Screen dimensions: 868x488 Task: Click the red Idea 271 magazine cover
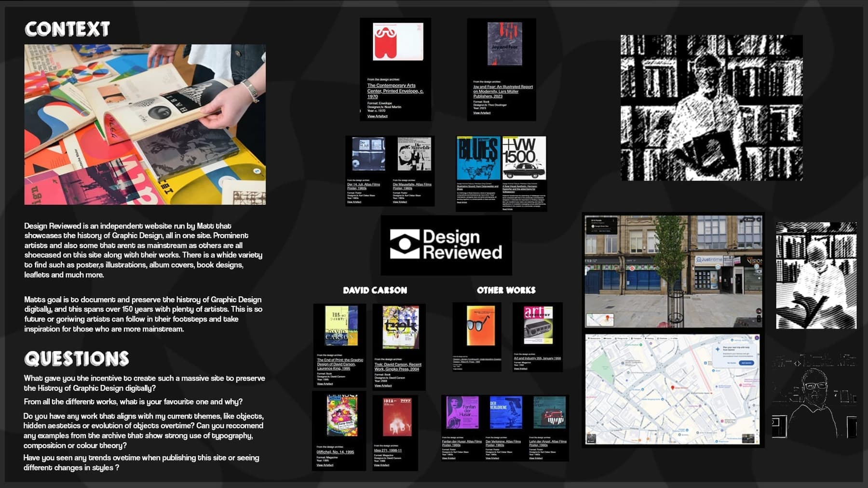click(x=397, y=417)
